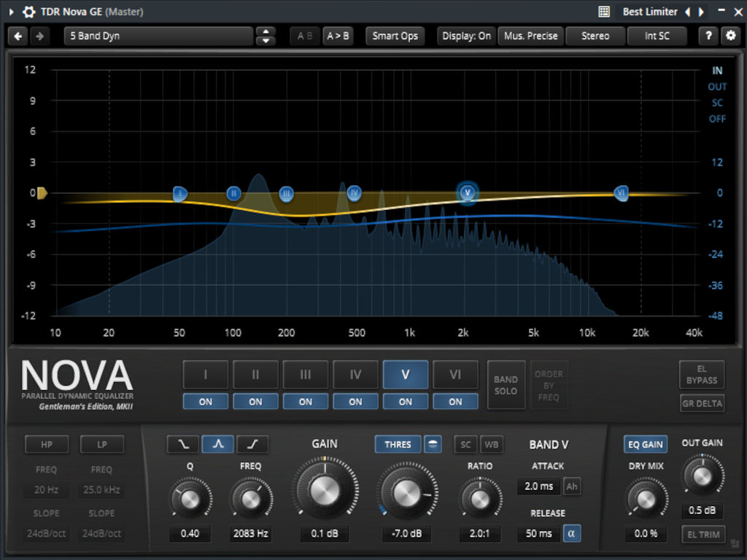Toggle the THRES threshold button

pos(398,444)
